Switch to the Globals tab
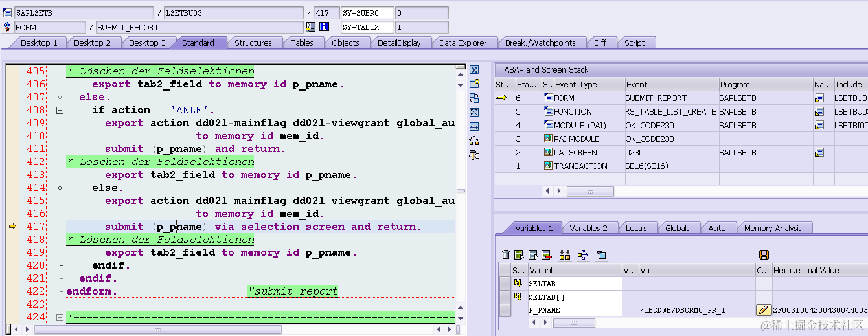The image size is (868, 336). [x=678, y=228]
